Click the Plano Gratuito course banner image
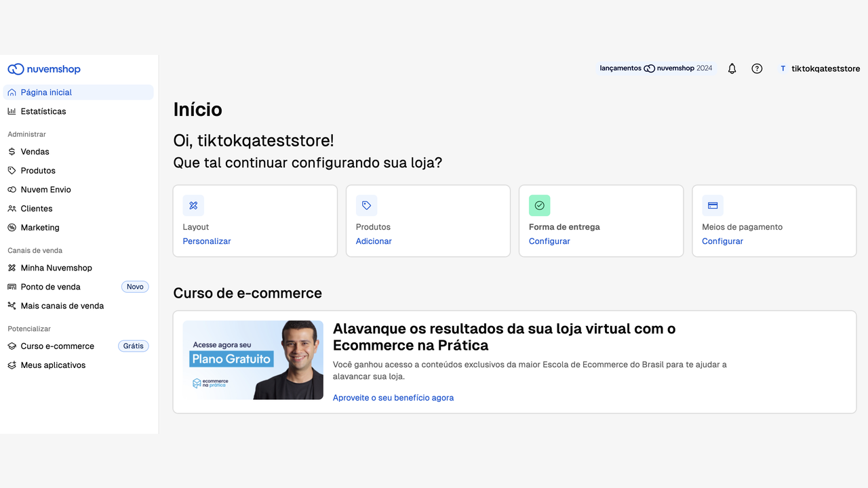The height and width of the screenshot is (488, 868). (x=253, y=360)
